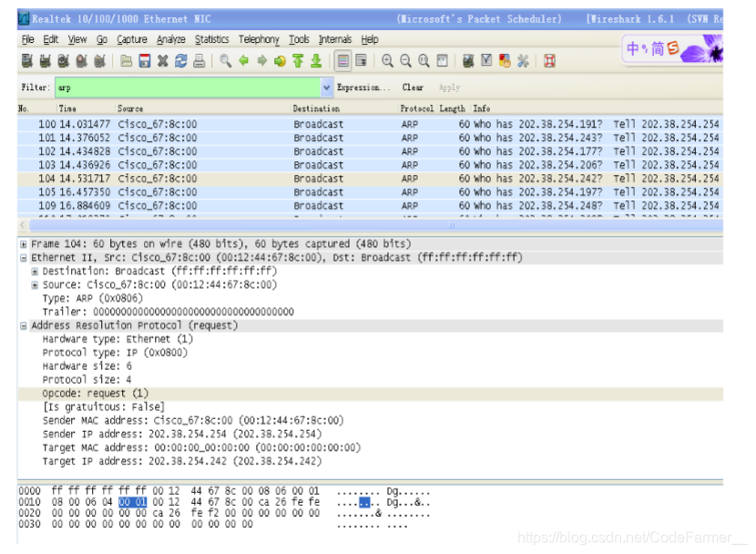The image size is (756, 554).
Task: Click the Apply filter button
Action: point(449,87)
